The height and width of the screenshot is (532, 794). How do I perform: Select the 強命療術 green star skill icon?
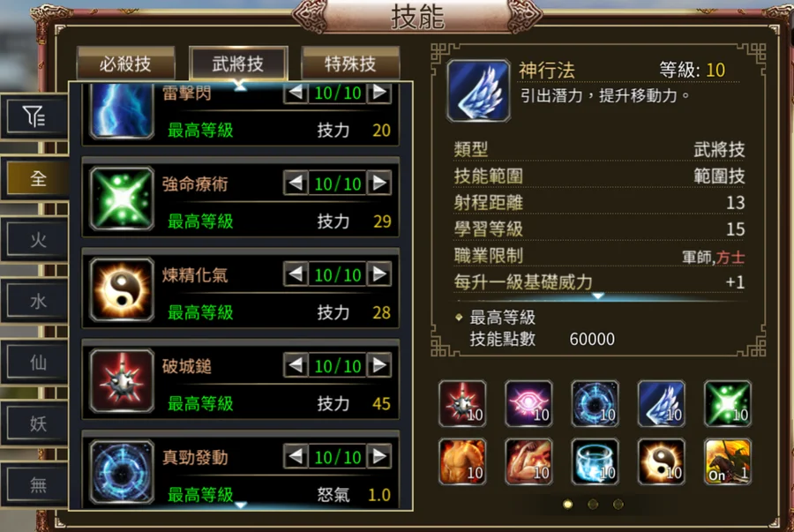[122, 199]
